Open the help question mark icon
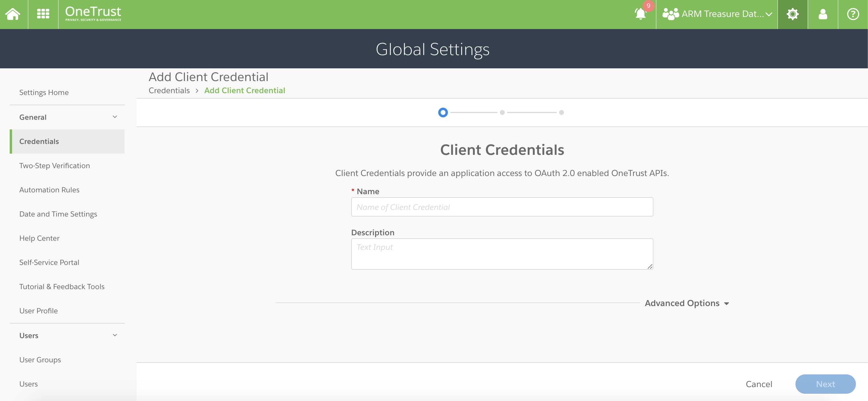The height and width of the screenshot is (401, 868). [853, 14]
